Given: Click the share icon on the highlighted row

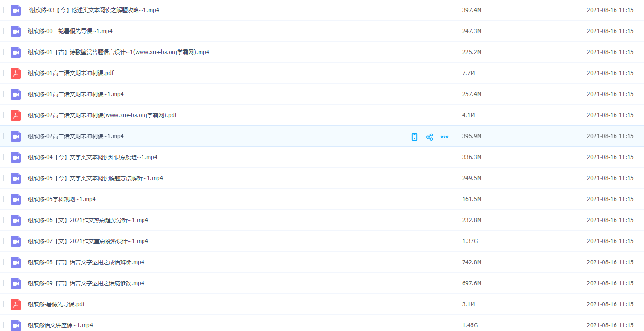Looking at the screenshot, I should [429, 137].
